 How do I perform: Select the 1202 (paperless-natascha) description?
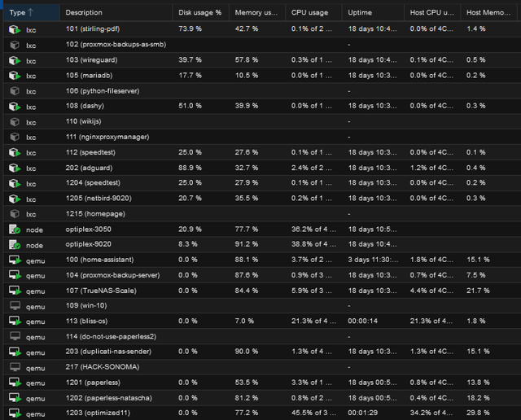pyautogui.click(x=108, y=398)
